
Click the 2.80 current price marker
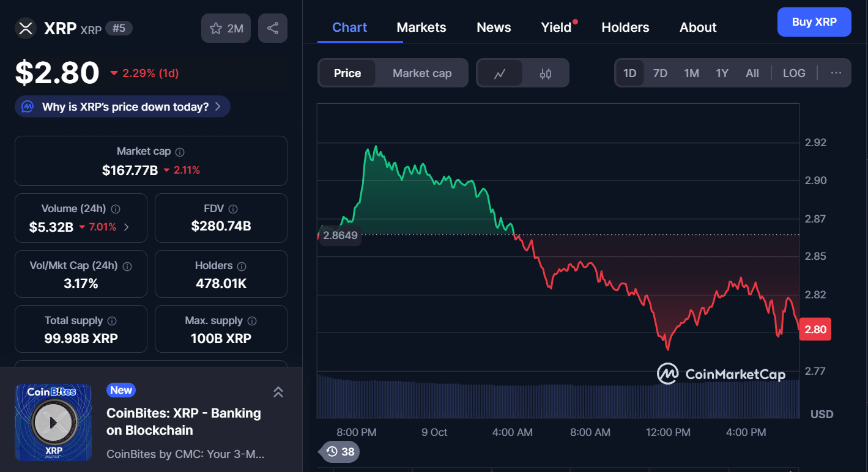pos(815,330)
